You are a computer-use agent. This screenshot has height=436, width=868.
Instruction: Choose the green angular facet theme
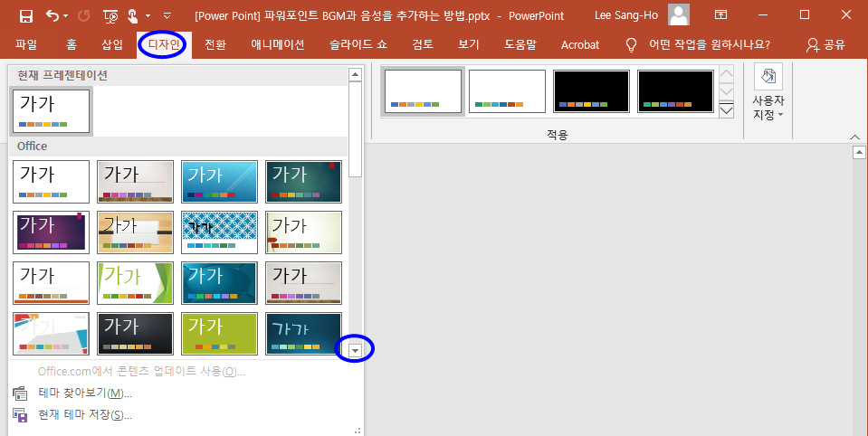[x=135, y=283]
